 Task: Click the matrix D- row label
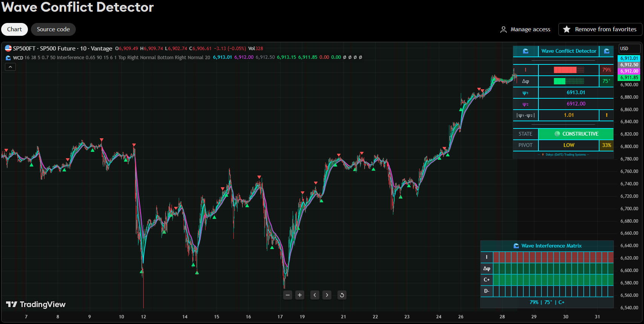(486, 291)
